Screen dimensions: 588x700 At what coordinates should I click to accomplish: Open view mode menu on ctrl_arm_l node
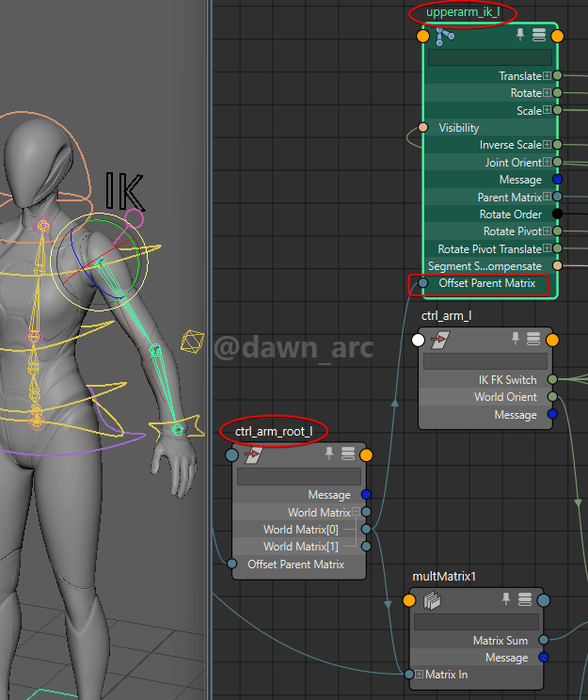pyautogui.click(x=533, y=339)
